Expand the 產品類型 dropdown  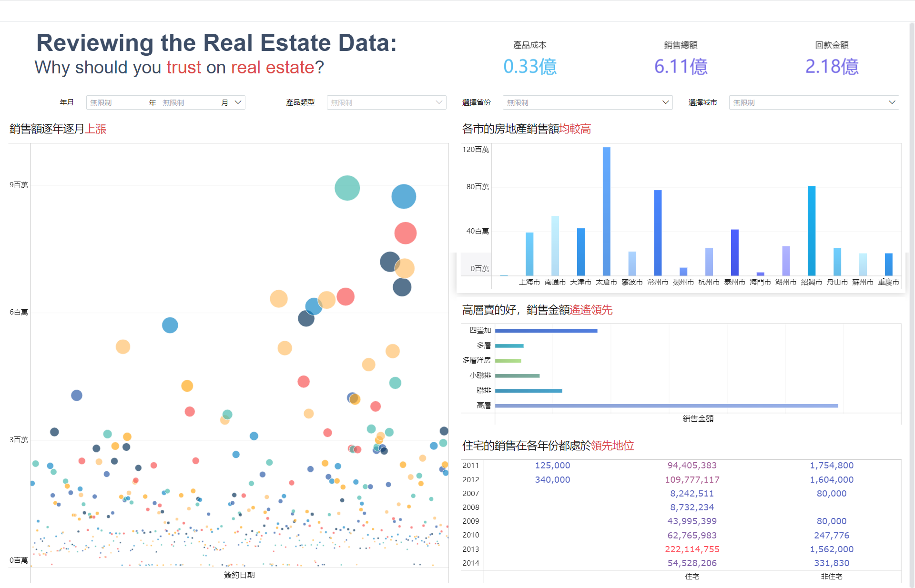[x=386, y=102]
